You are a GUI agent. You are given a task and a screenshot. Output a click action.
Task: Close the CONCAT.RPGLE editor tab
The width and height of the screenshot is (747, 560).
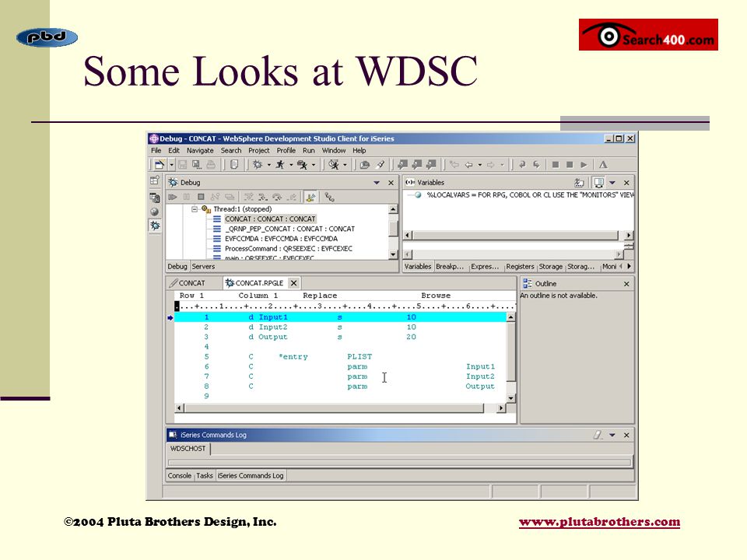coord(294,283)
